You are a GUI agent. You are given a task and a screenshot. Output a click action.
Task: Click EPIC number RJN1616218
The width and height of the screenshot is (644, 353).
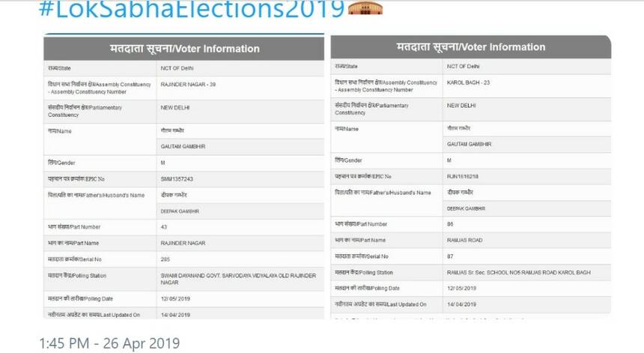464,176
